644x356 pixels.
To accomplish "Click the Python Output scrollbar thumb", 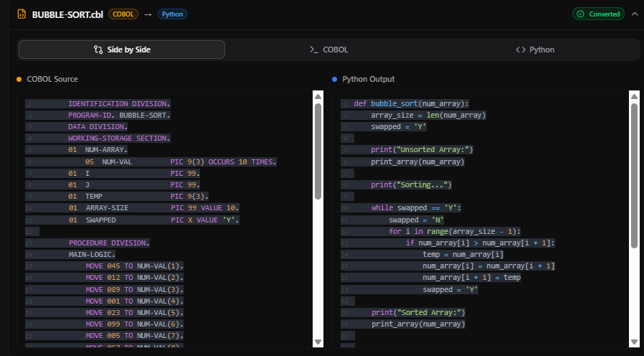I will (x=634, y=176).
